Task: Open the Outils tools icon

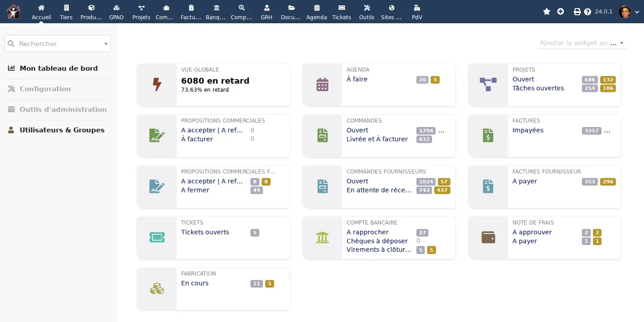Action: click(x=367, y=8)
